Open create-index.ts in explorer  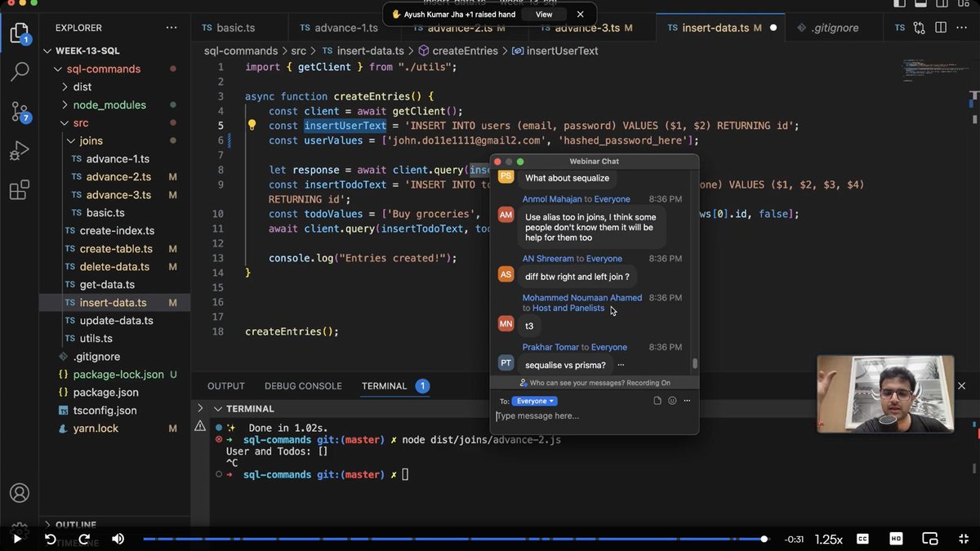pyautogui.click(x=117, y=230)
